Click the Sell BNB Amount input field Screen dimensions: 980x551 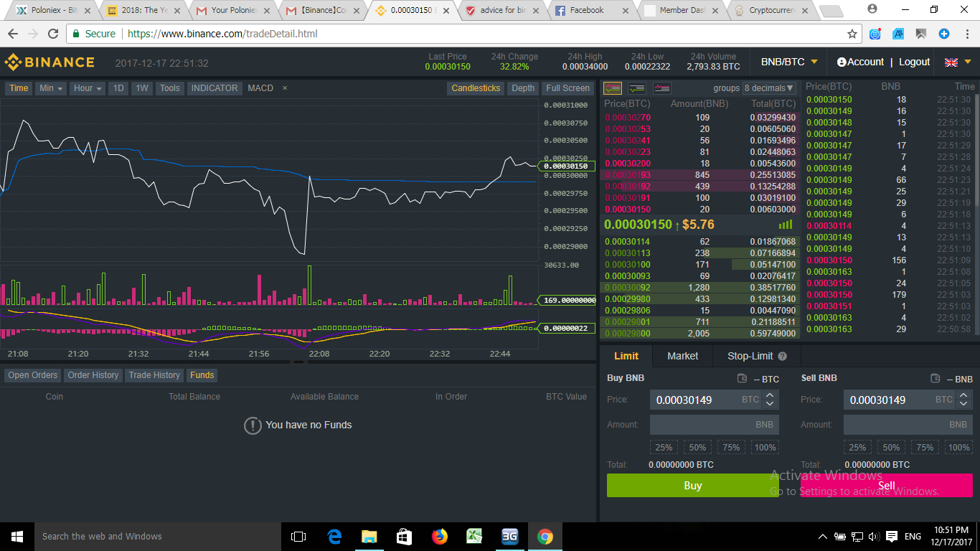[x=908, y=424]
